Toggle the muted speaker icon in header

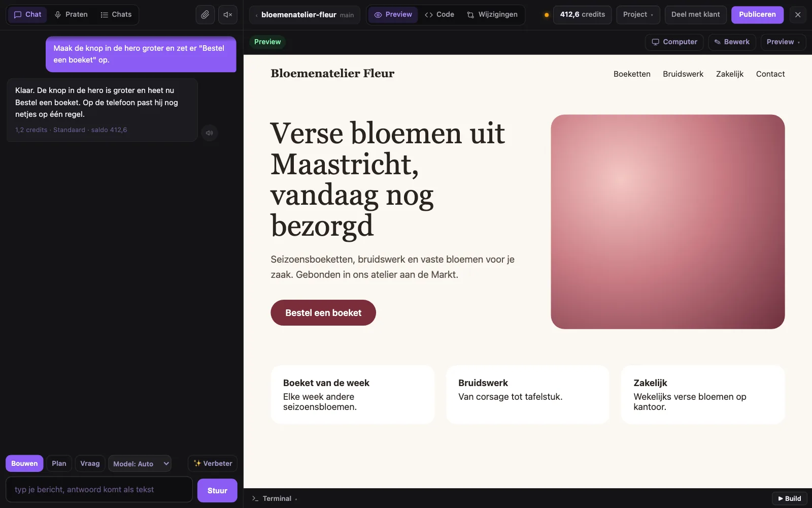(x=228, y=15)
